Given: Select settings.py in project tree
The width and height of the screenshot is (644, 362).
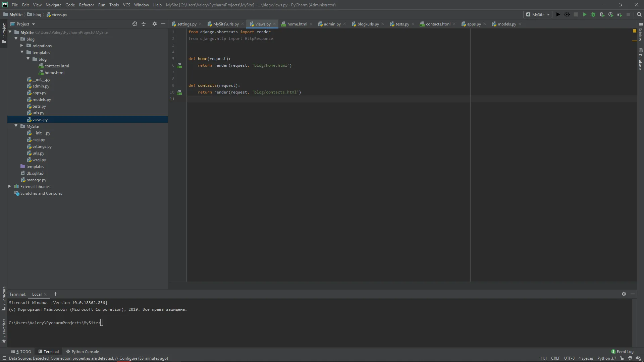Looking at the screenshot, I should pos(42,146).
